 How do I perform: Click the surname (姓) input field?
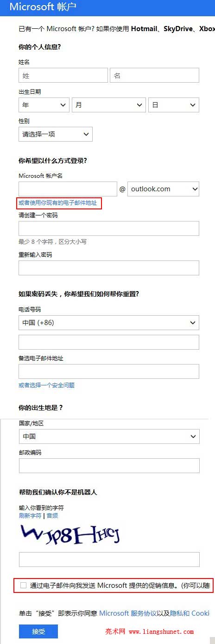click(63, 75)
